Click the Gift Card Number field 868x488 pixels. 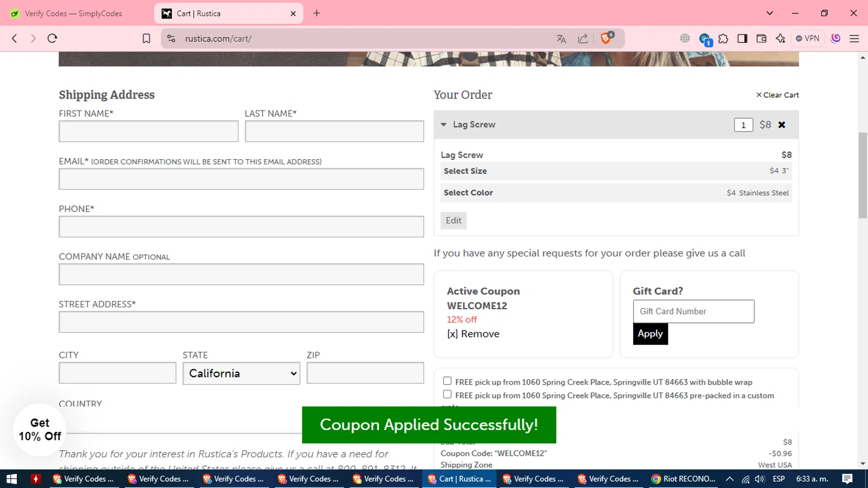(693, 311)
